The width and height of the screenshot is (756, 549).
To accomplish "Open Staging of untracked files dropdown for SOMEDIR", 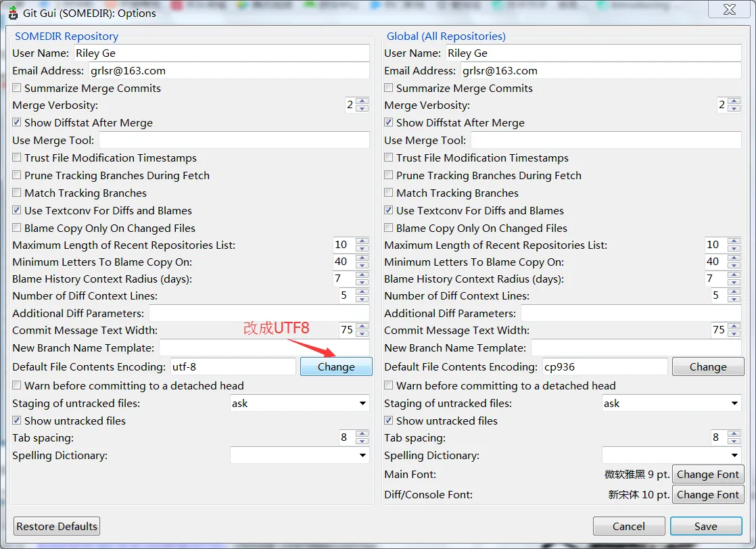I will [300, 404].
